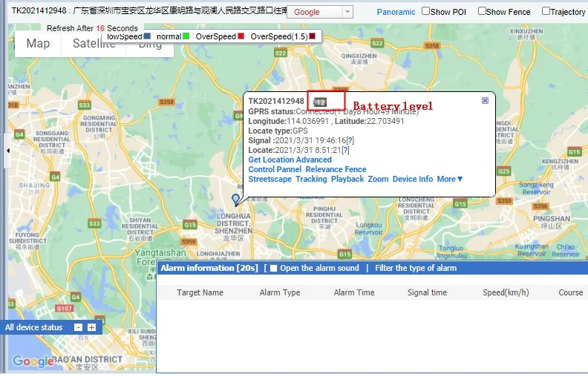Click the OverSpeed red legend swatch
Image resolution: width=588 pixels, height=377 pixels.
pyautogui.click(x=241, y=36)
